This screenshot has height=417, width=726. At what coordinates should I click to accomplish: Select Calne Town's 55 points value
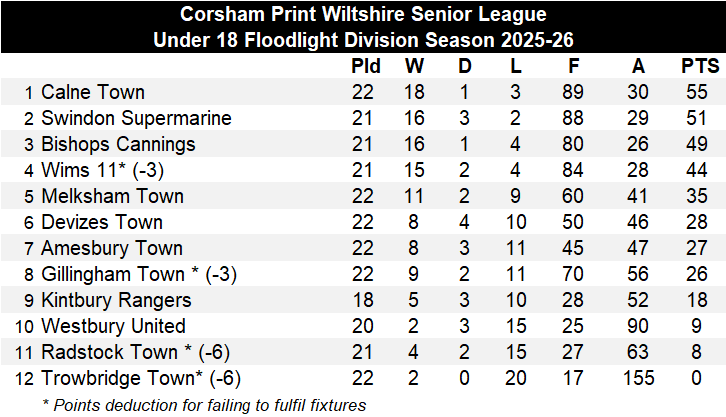click(696, 92)
